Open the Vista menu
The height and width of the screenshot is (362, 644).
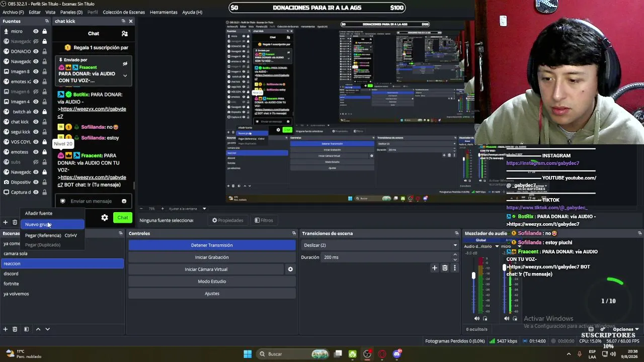tap(50, 12)
